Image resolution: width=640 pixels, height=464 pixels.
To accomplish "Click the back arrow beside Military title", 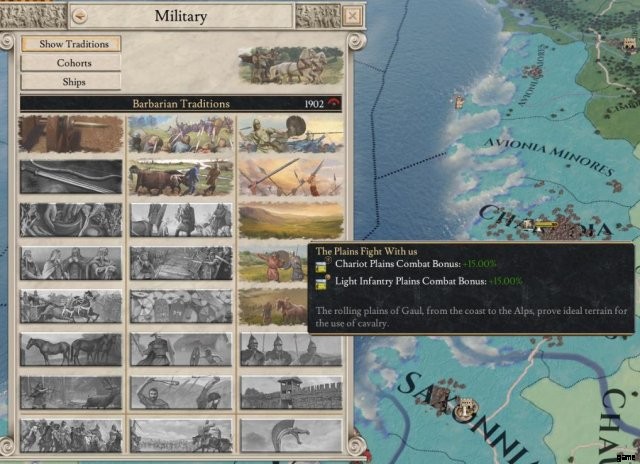I will 80,16.
